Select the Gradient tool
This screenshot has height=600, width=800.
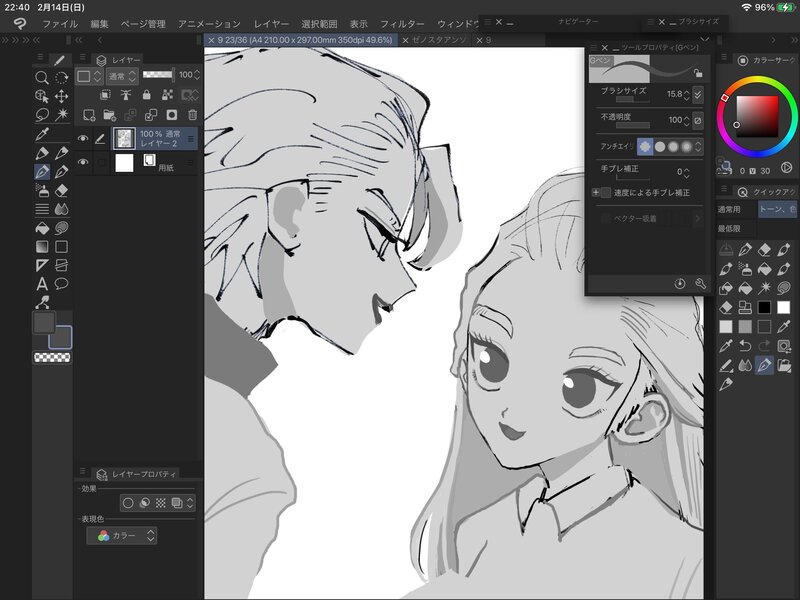(x=42, y=247)
